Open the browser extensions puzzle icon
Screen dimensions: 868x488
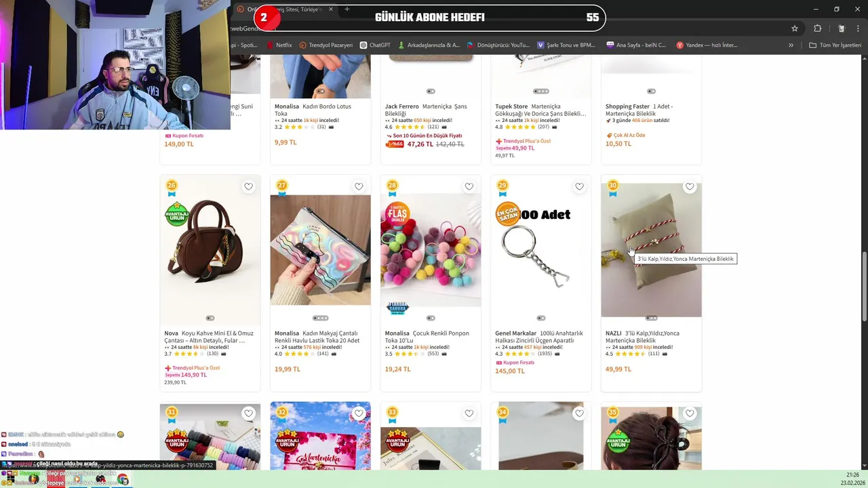[817, 28]
